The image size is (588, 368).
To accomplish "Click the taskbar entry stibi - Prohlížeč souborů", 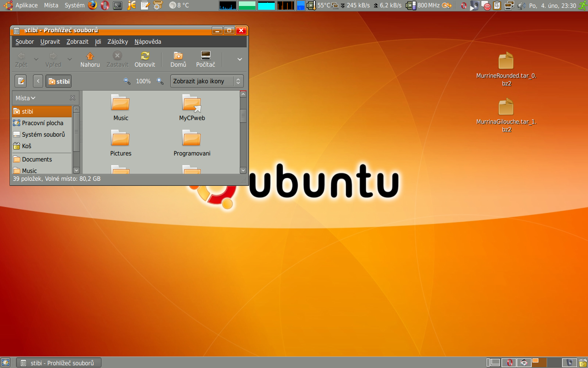I will pos(59,362).
